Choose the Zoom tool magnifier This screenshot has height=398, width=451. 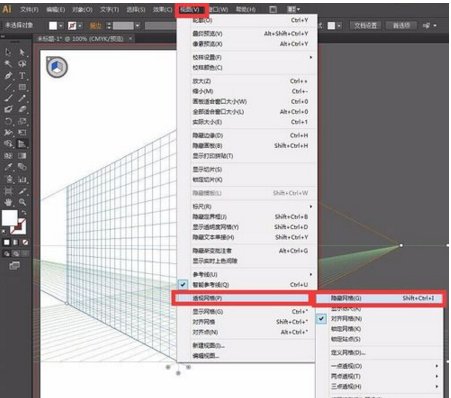[22, 202]
